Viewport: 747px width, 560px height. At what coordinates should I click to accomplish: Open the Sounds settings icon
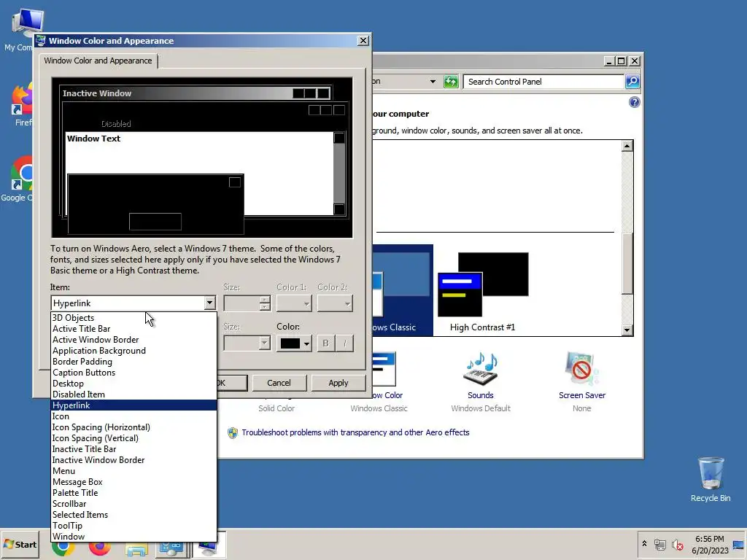481,370
